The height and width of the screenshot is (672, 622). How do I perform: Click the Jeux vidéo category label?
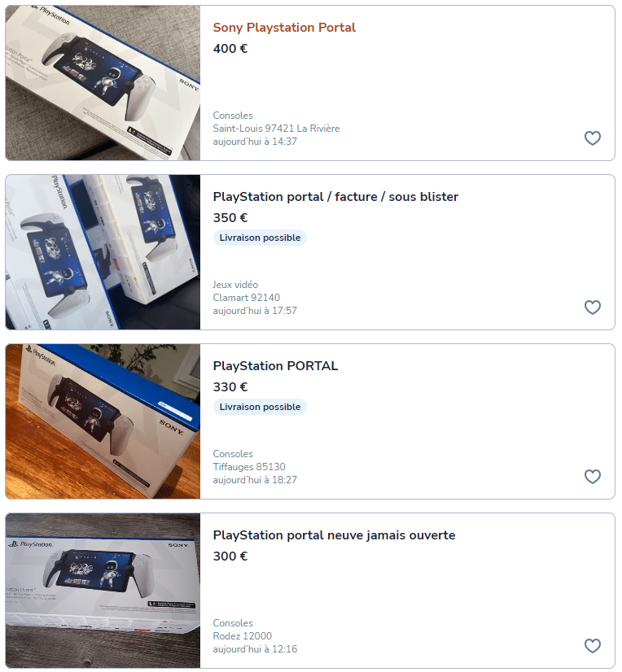[235, 285]
